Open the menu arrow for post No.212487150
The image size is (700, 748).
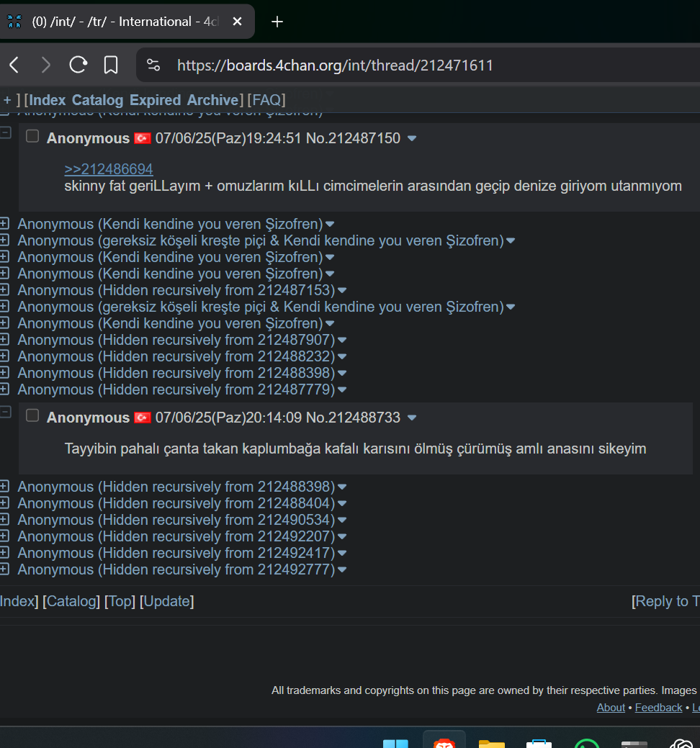coord(412,139)
